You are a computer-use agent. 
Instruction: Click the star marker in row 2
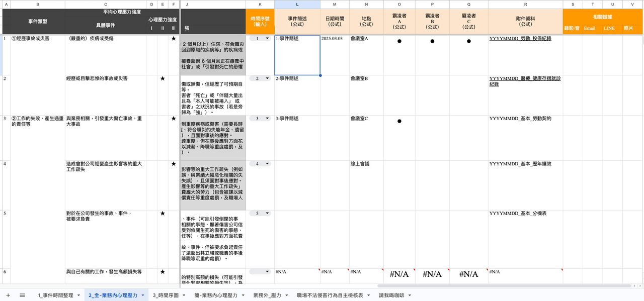[x=163, y=78]
